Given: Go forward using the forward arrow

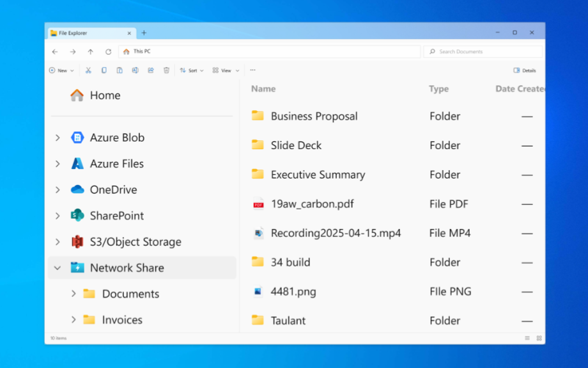Looking at the screenshot, I should point(73,52).
